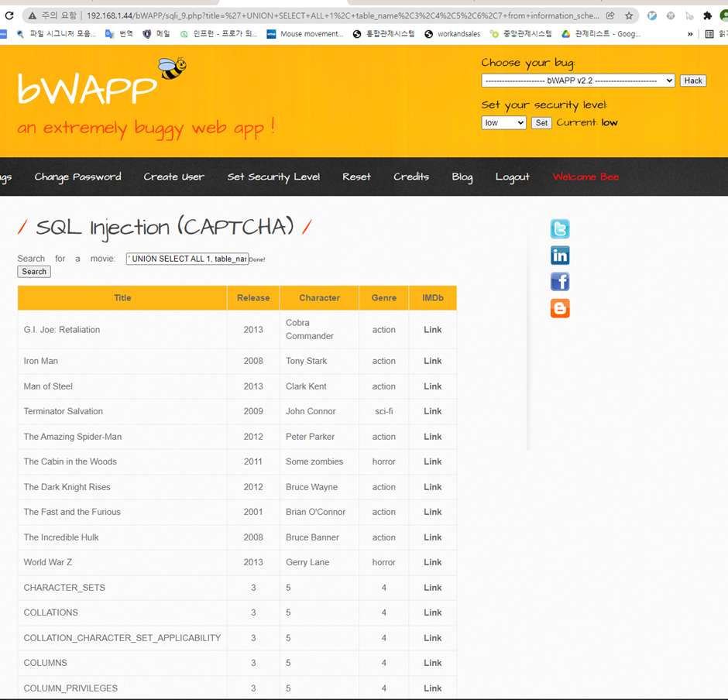
Task: Open the LinkedIn icon in sidebar
Action: [560, 256]
